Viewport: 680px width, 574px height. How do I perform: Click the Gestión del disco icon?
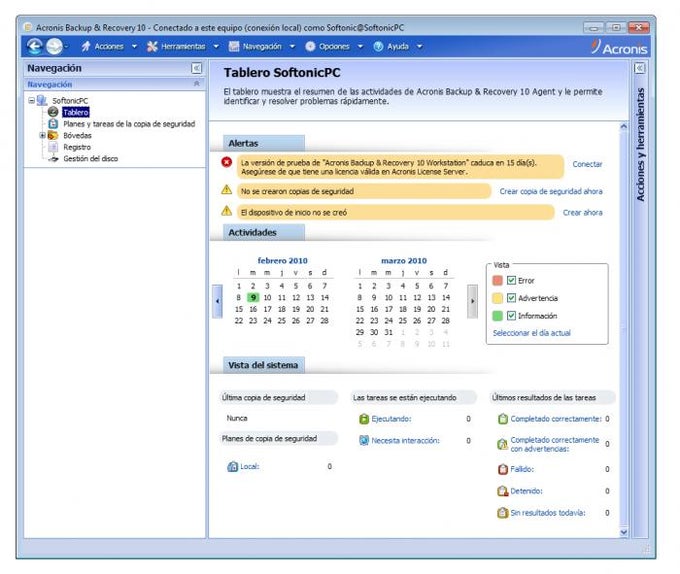click(x=53, y=159)
